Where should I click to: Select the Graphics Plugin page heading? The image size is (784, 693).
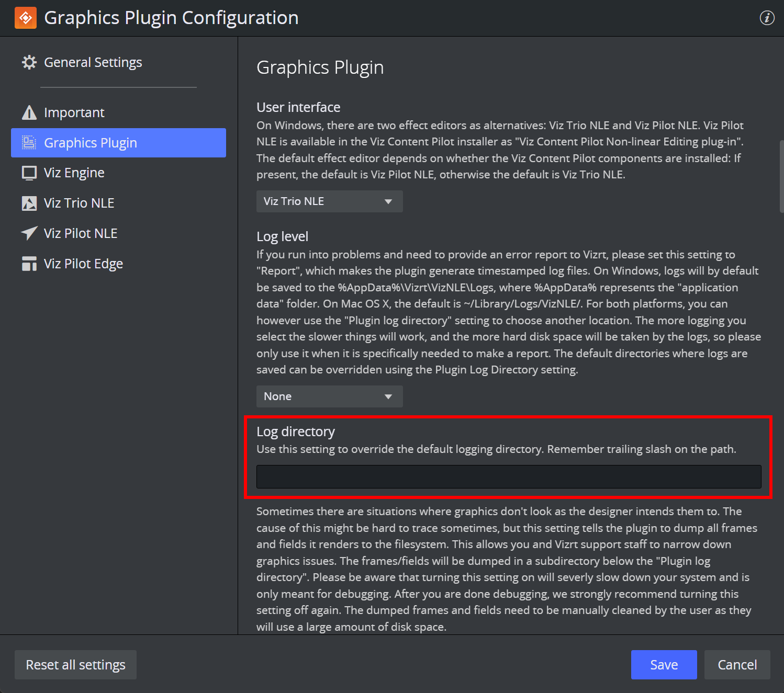coord(320,67)
